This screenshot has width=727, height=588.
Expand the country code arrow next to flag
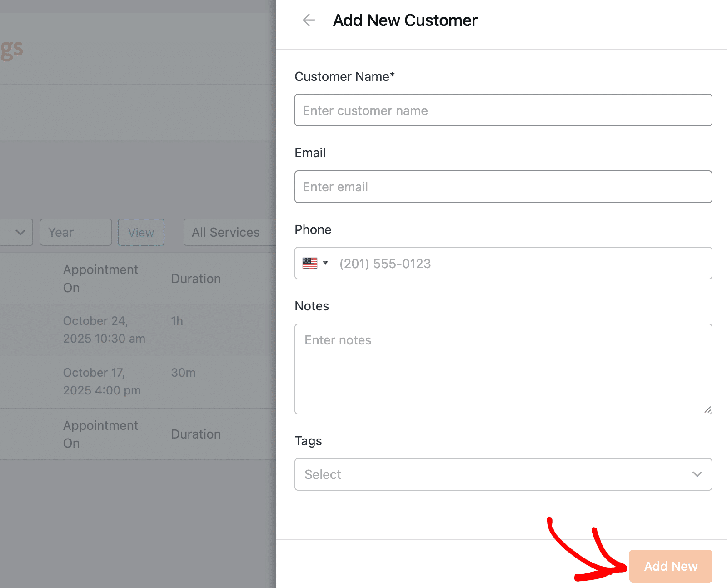point(325,263)
